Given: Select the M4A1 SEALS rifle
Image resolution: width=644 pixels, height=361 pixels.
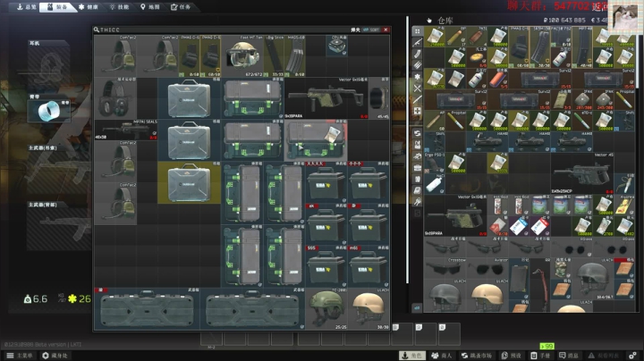Looking at the screenshot, I should click(x=126, y=130).
